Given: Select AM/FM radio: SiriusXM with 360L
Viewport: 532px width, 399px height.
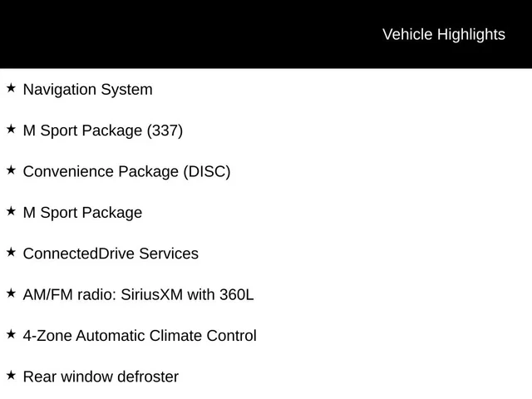Looking at the screenshot, I should (139, 295).
